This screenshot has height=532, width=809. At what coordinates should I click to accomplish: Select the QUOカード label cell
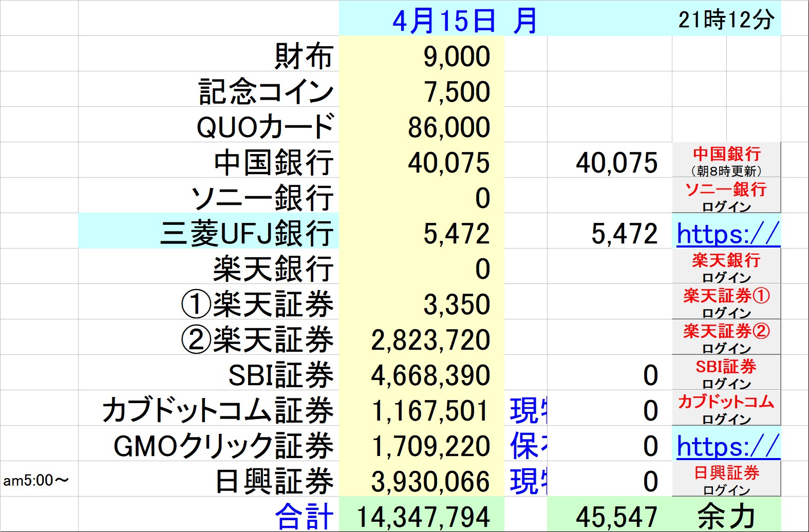point(209,125)
